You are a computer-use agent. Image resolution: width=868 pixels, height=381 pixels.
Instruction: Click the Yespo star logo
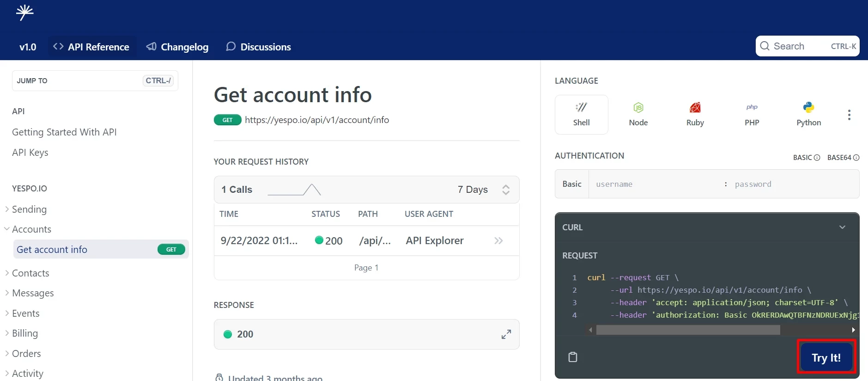[24, 12]
